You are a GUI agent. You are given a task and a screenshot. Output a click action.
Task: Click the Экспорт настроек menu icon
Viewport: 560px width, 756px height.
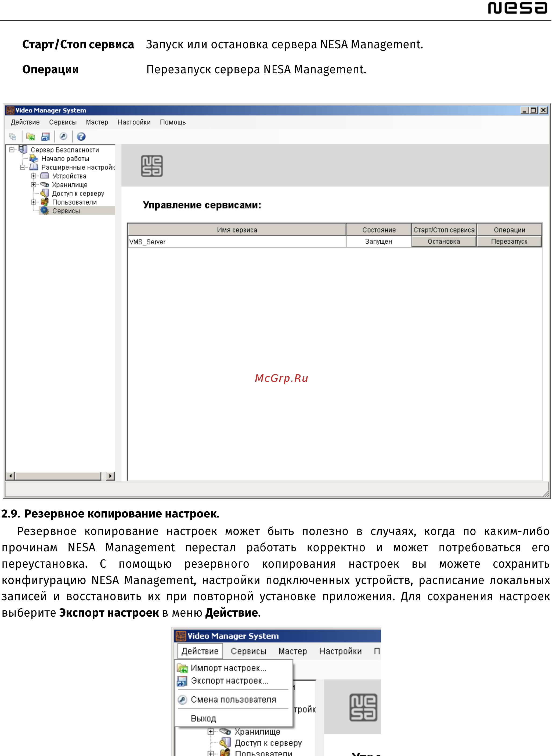(x=182, y=681)
